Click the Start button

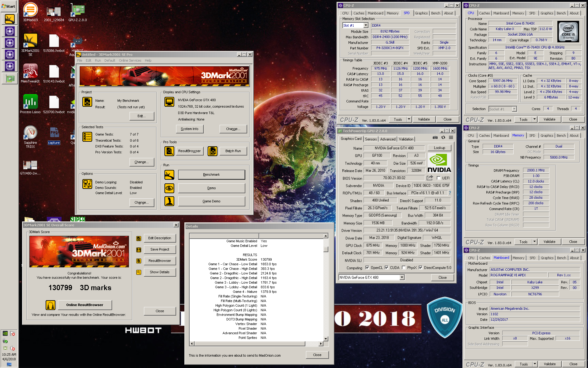point(9,6)
